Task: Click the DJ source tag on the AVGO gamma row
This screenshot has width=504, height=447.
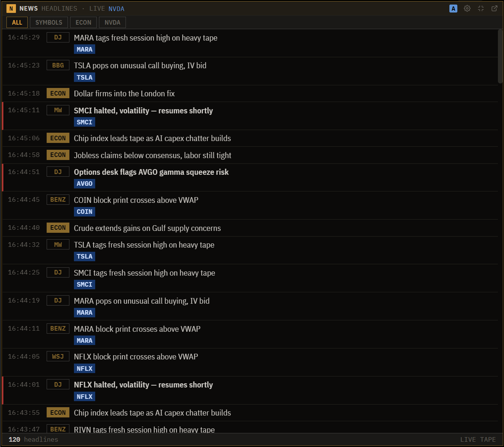Action: coord(58,172)
